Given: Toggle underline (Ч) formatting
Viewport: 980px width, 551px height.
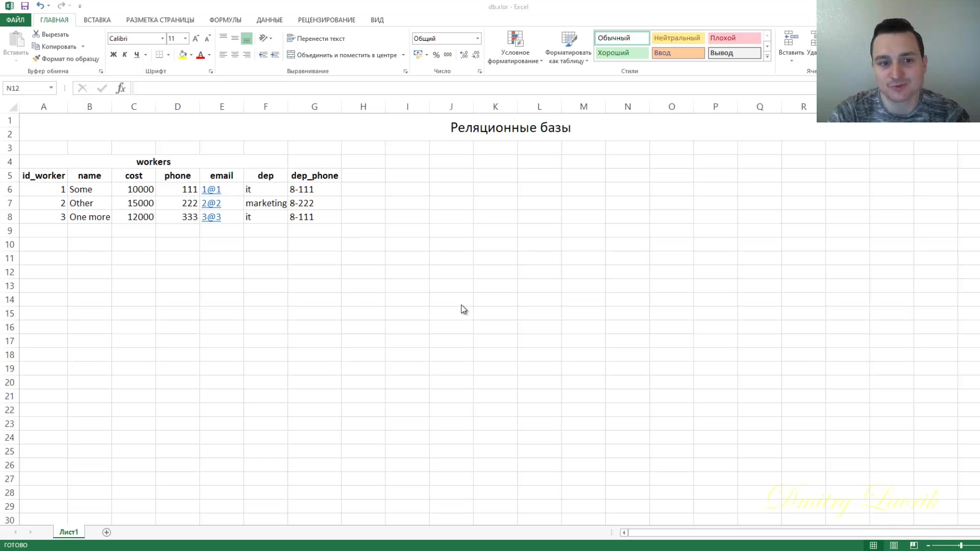Looking at the screenshot, I should tap(136, 55).
